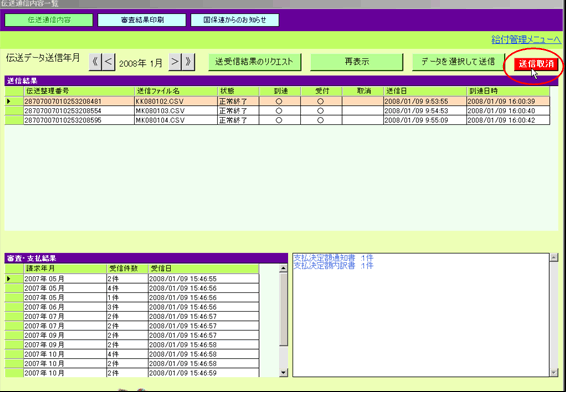
Task: Click the 請求年月 column header
Action: [65, 269]
